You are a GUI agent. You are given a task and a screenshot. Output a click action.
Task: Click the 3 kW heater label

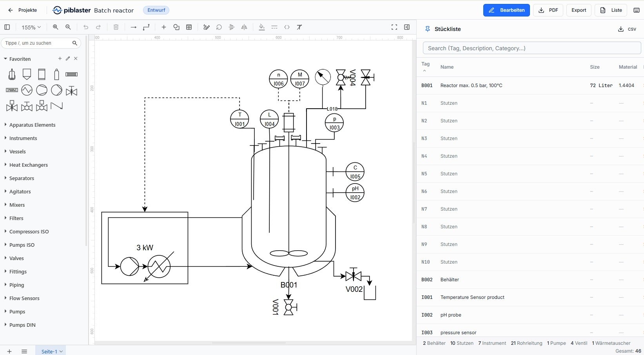click(x=145, y=248)
